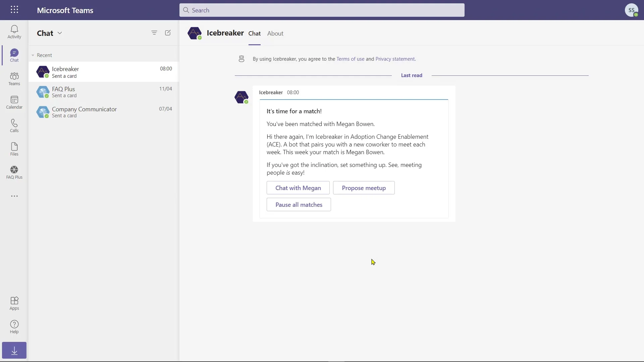The height and width of the screenshot is (362, 644).
Task: Show more apps via ellipsis icon
Action: point(14,196)
